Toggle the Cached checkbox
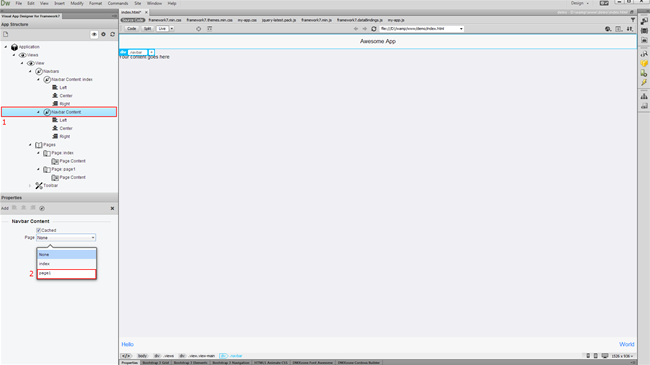The image size is (650, 365). coord(39,230)
